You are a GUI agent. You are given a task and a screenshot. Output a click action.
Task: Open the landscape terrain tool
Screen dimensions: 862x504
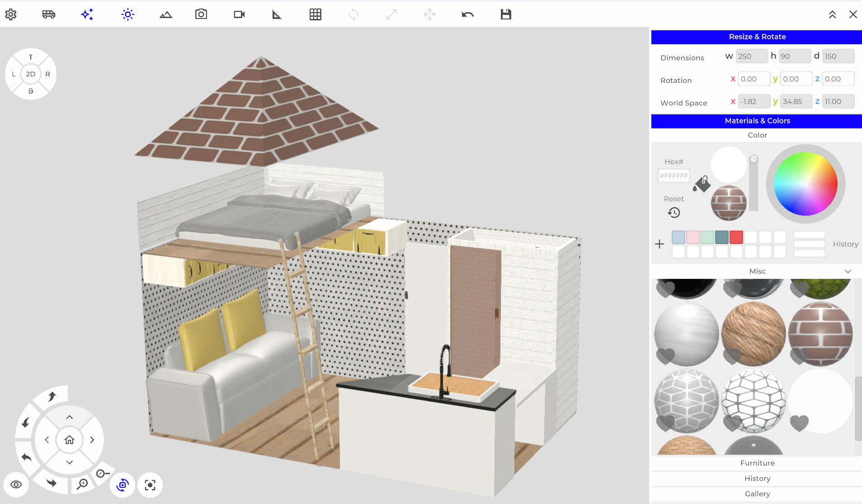pyautogui.click(x=166, y=14)
